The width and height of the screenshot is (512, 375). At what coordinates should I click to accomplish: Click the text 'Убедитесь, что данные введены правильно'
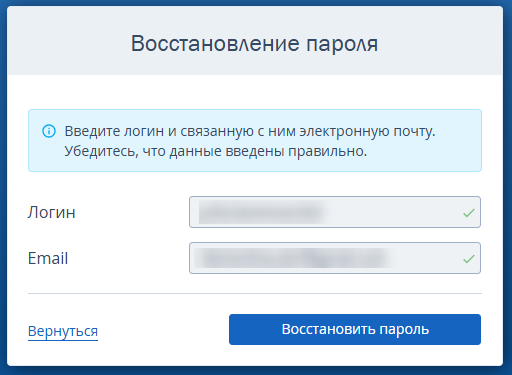215,151
